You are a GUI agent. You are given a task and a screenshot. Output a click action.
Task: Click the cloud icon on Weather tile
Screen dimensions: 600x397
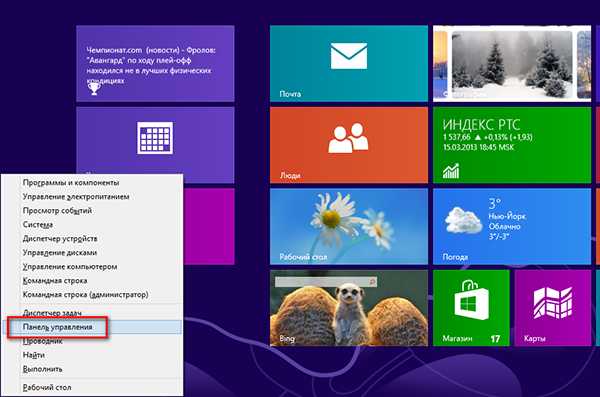click(x=463, y=221)
